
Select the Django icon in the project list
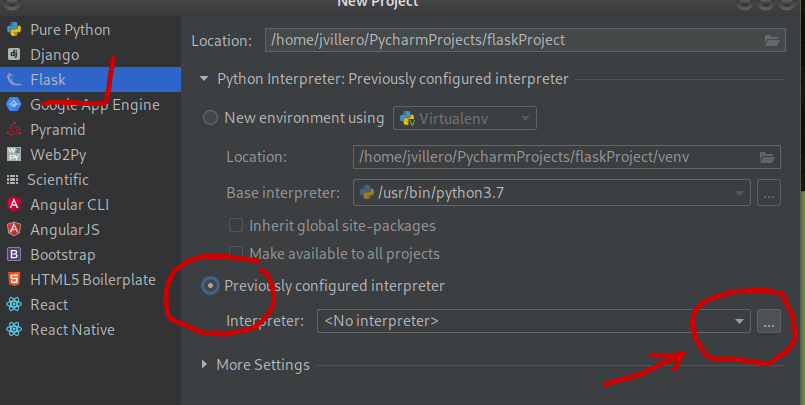[x=14, y=55]
